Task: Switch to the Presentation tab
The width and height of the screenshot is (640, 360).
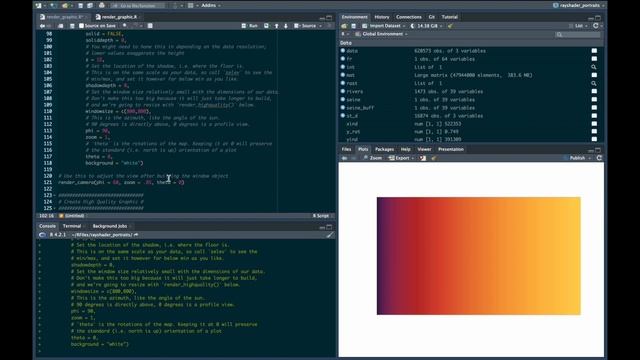Action: pos(451,149)
